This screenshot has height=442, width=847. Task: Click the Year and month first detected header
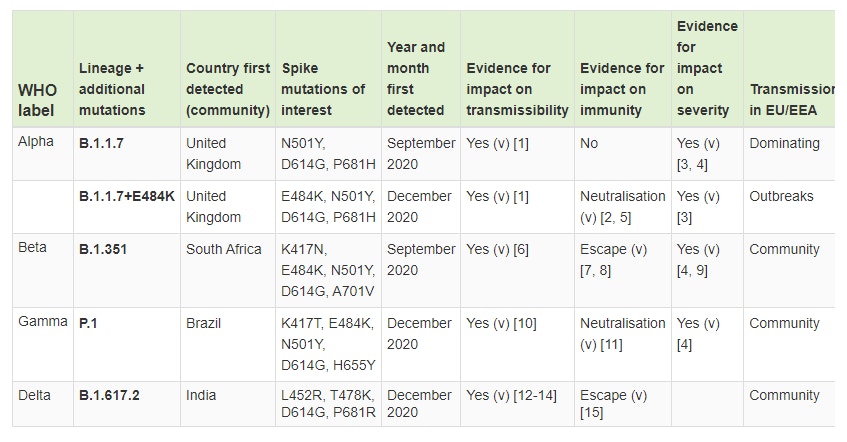pyautogui.click(x=416, y=78)
